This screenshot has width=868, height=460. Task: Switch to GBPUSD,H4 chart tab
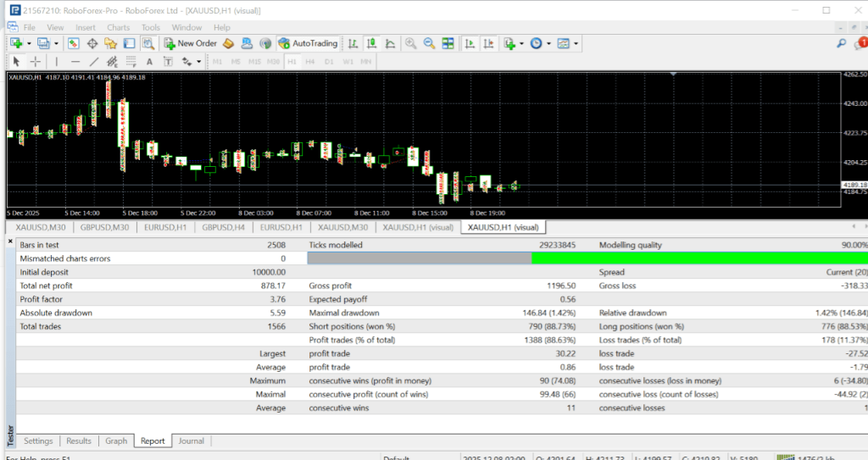(x=223, y=227)
